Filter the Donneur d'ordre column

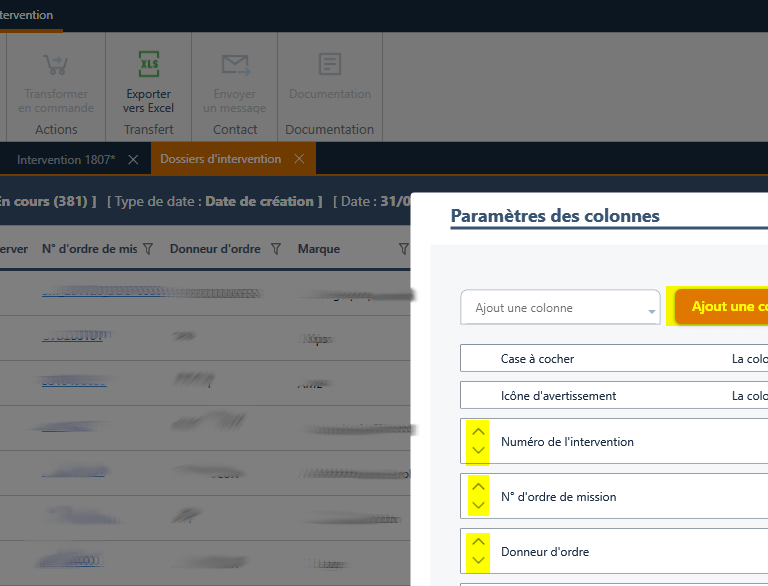[276, 249]
